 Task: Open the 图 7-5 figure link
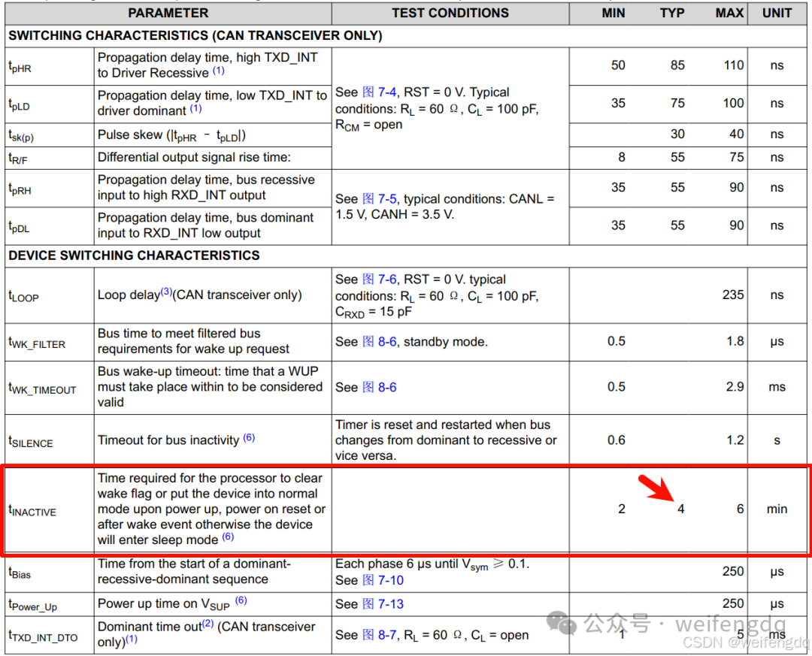pos(379,199)
